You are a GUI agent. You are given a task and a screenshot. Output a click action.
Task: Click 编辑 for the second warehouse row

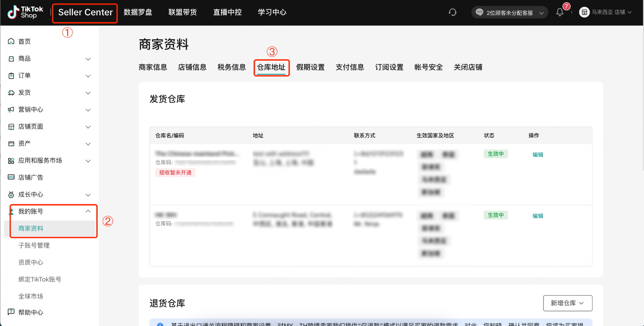point(538,216)
